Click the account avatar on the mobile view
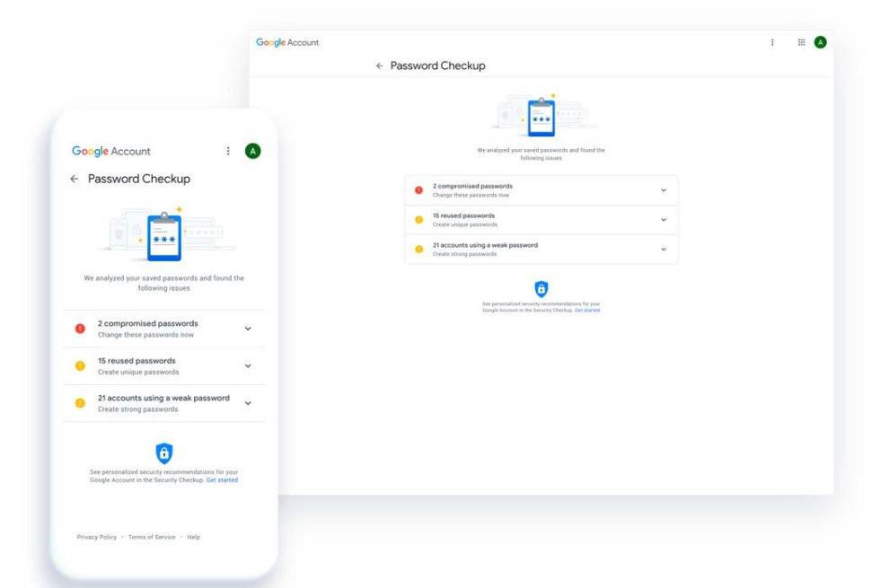This screenshot has height=588, width=880. click(x=252, y=150)
